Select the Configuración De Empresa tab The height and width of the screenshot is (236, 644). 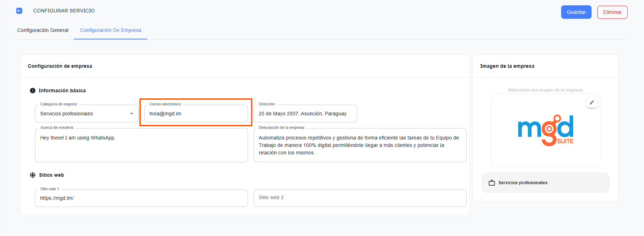[x=111, y=30]
